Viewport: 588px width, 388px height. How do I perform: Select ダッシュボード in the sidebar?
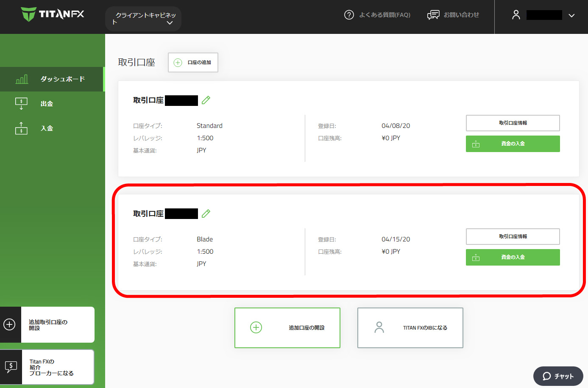point(52,79)
